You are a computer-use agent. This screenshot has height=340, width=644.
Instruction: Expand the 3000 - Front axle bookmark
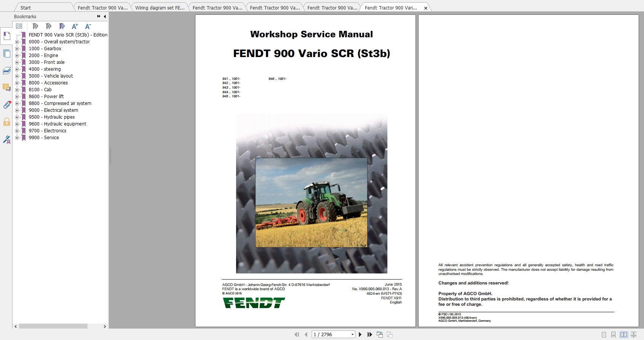17,62
